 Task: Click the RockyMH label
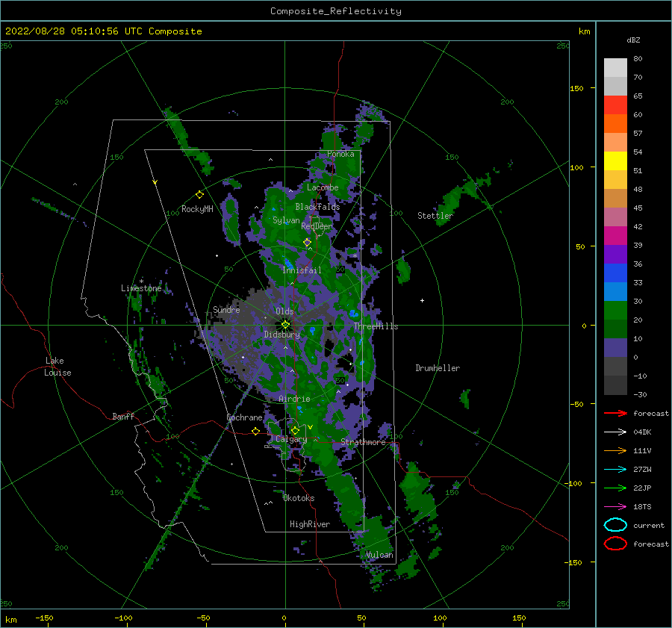coord(197,209)
